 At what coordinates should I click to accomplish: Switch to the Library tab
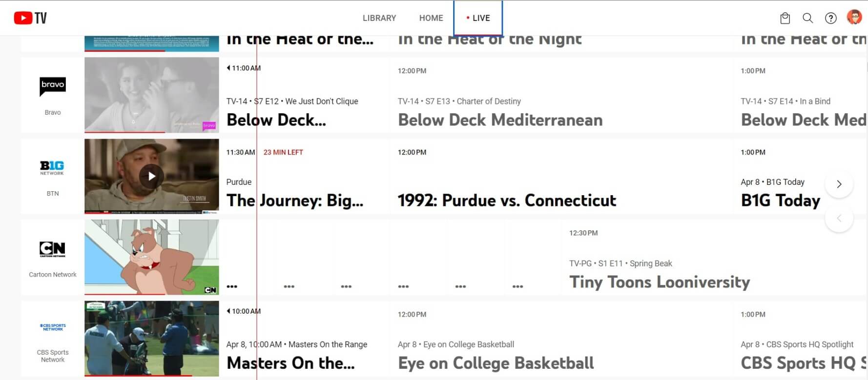[379, 18]
